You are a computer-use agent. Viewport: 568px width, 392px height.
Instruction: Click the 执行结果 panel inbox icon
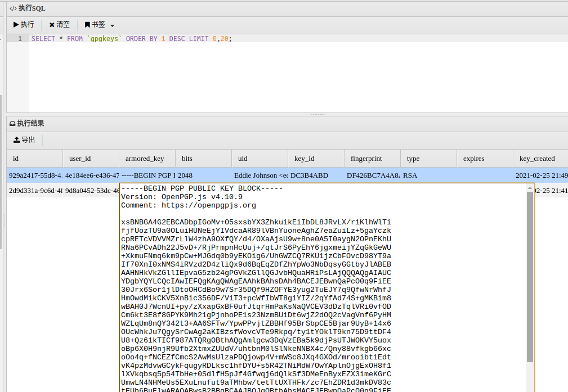pos(12,124)
